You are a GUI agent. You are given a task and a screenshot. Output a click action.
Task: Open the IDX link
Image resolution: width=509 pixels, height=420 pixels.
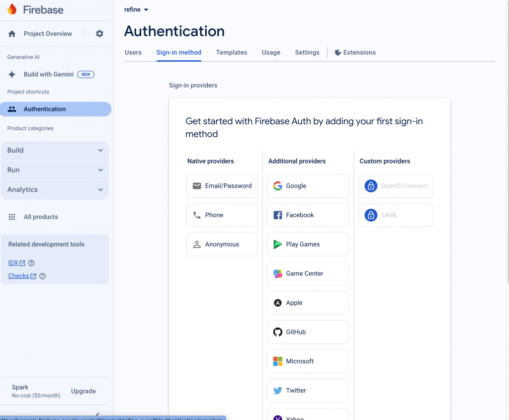pyautogui.click(x=13, y=263)
